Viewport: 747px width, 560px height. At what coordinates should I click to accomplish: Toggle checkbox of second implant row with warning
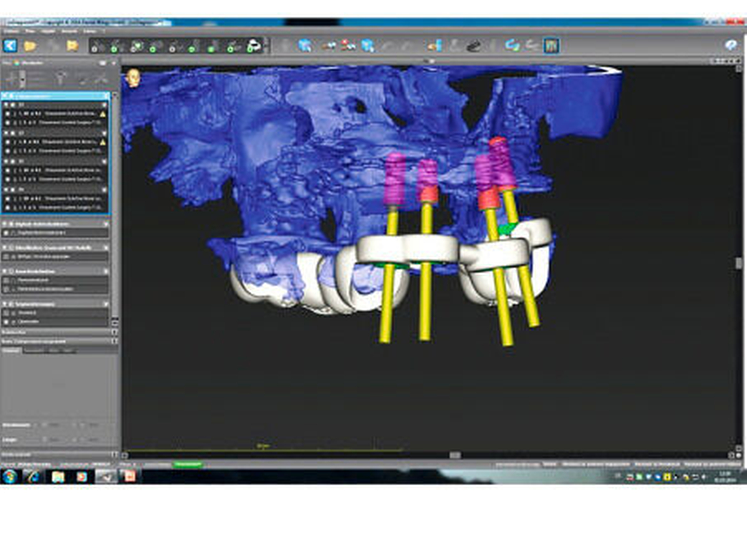click(7, 142)
